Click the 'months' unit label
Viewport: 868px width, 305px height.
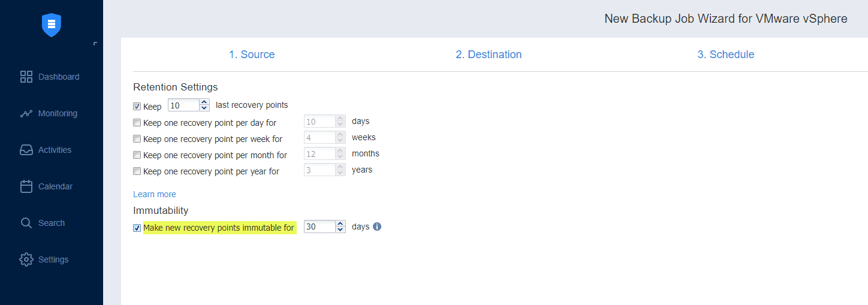click(x=366, y=153)
